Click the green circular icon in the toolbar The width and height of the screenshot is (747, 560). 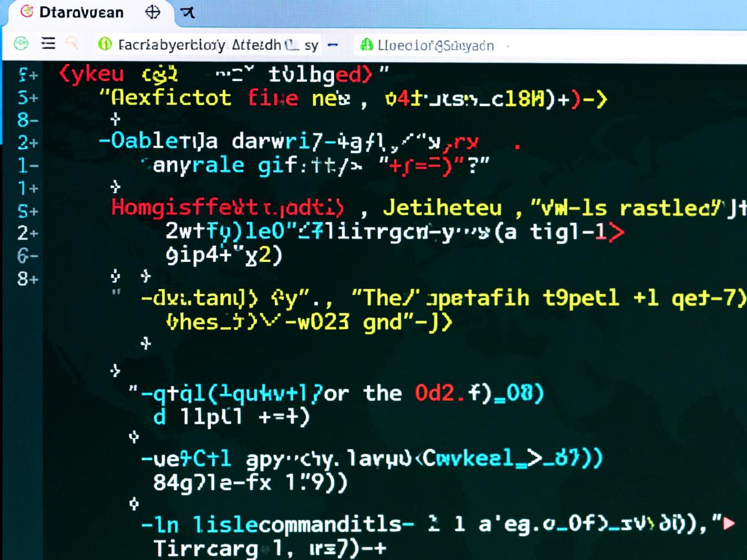21,43
